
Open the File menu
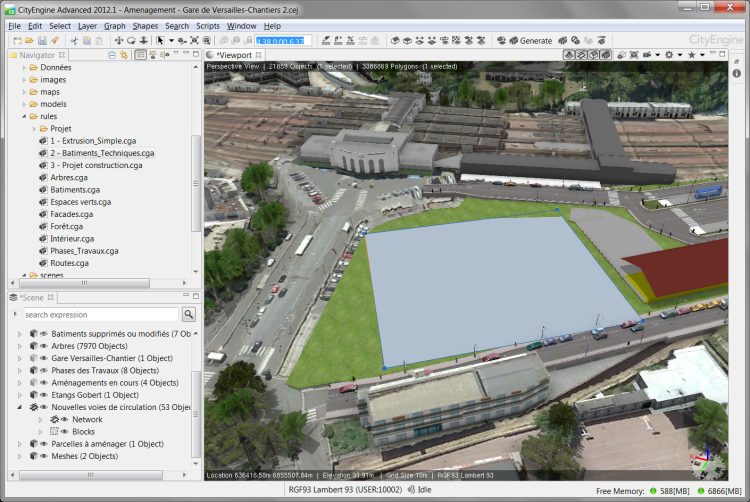pyautogui.click(x=14, y=26)
